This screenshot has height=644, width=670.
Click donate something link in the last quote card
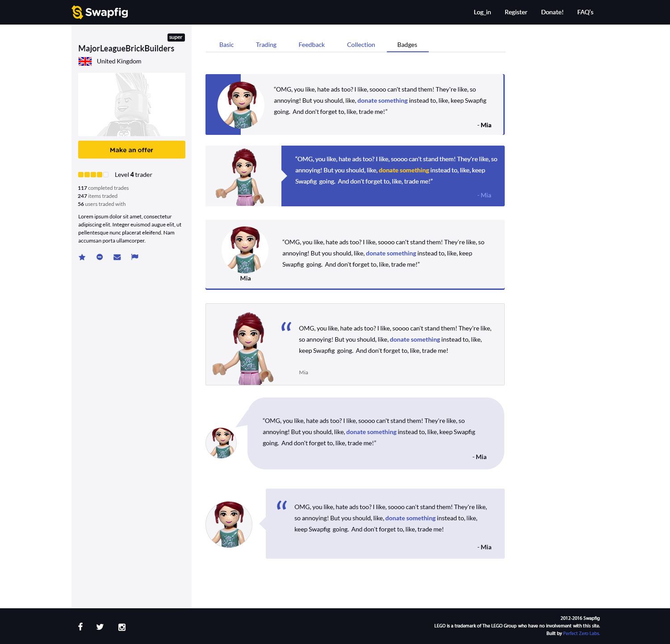point(410,518)
